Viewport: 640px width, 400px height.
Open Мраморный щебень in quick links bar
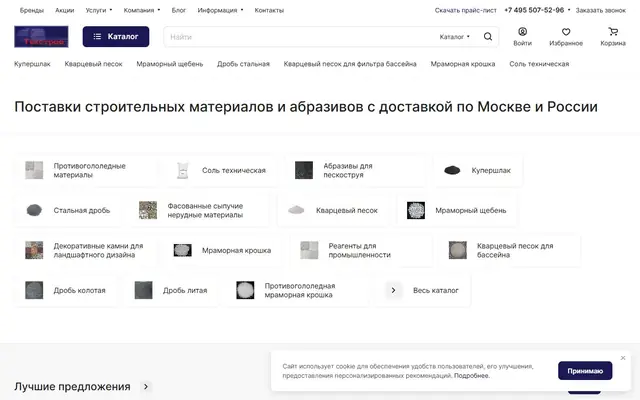click(x=170, y=64)
